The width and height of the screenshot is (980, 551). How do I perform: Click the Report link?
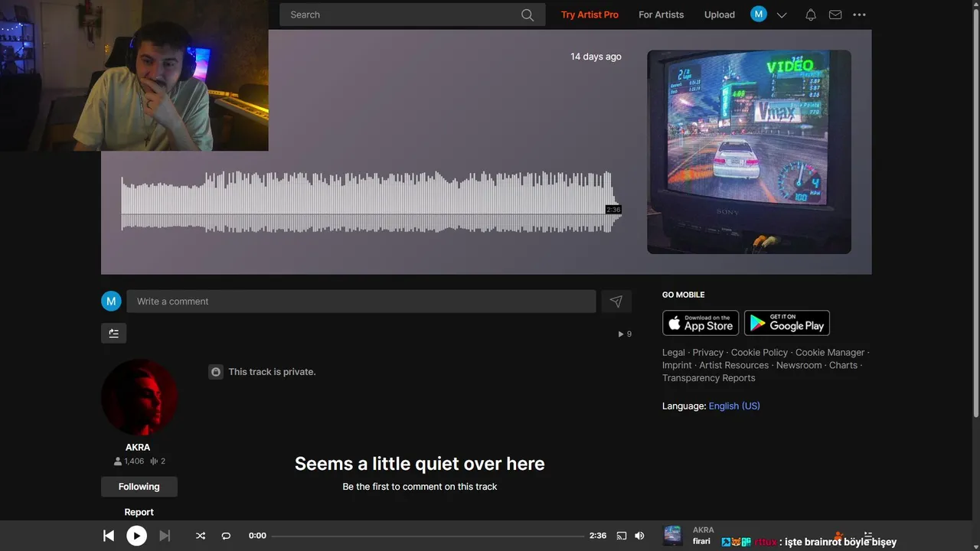139,513
